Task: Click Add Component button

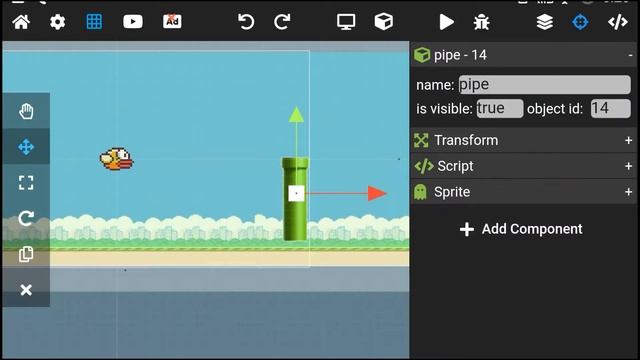Action: pyautogui.click(x=521, y=229)
